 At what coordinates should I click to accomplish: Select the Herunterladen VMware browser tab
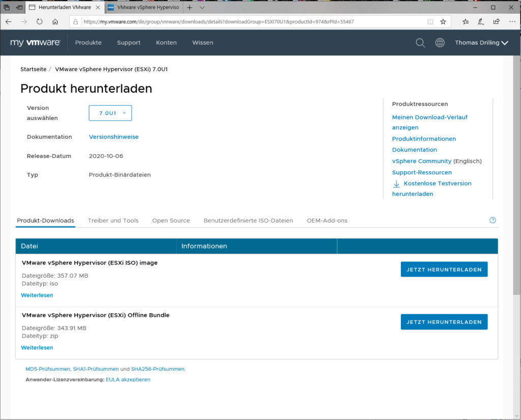[65, 7]
